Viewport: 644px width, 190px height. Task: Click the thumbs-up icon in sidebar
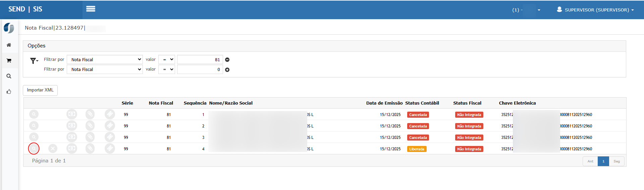pyautogui.click(x=9, y=92)
